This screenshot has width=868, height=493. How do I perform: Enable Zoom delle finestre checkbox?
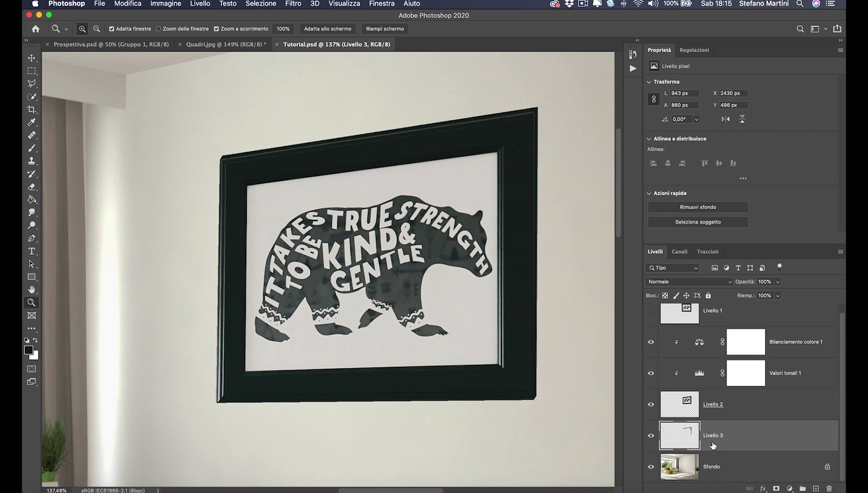tap(159, 29)
